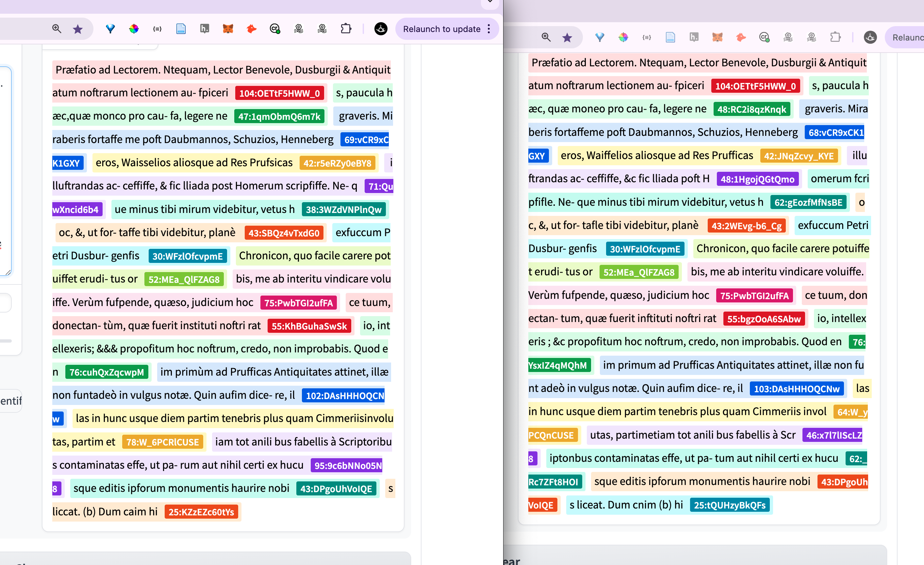Viewport: 924px width, 565px height.
Task: Open Extensions puzzle piece menu in left window
Action: (346, 29)
